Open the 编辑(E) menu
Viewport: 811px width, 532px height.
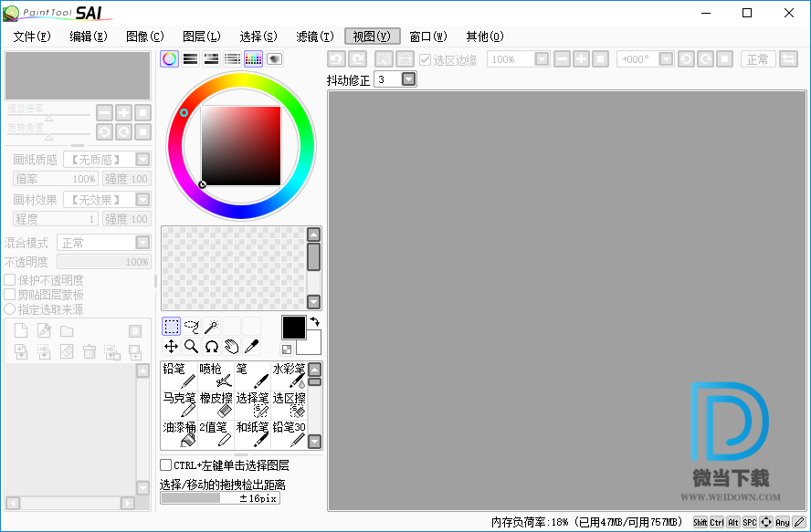tap(89, 37)
